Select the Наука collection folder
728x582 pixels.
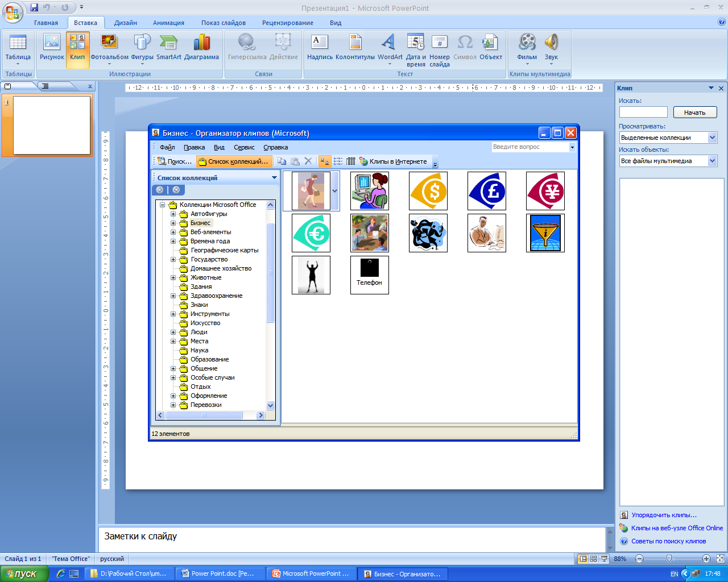coord(200,350)
